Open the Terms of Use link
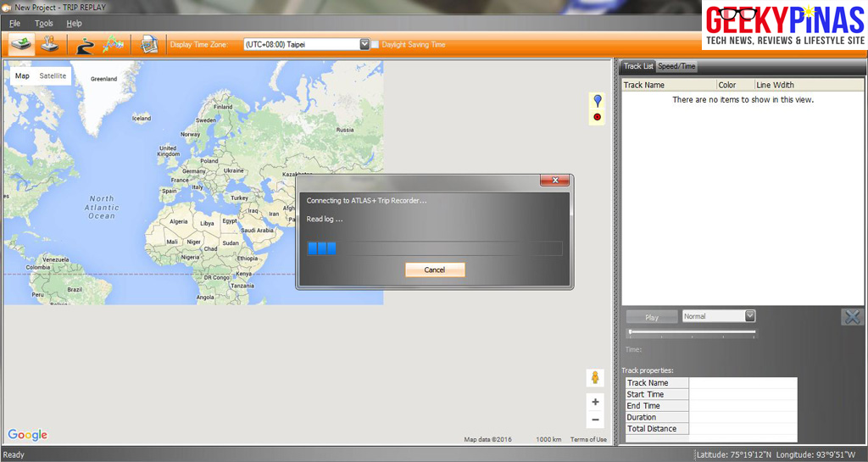 [x=588, y=439]
